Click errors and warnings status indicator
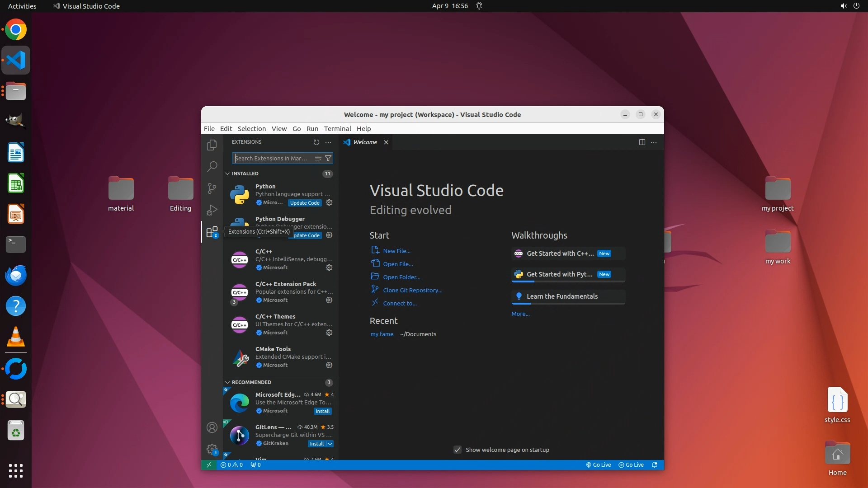The height and width of the screenshot is (488, 868). (231, 465)
